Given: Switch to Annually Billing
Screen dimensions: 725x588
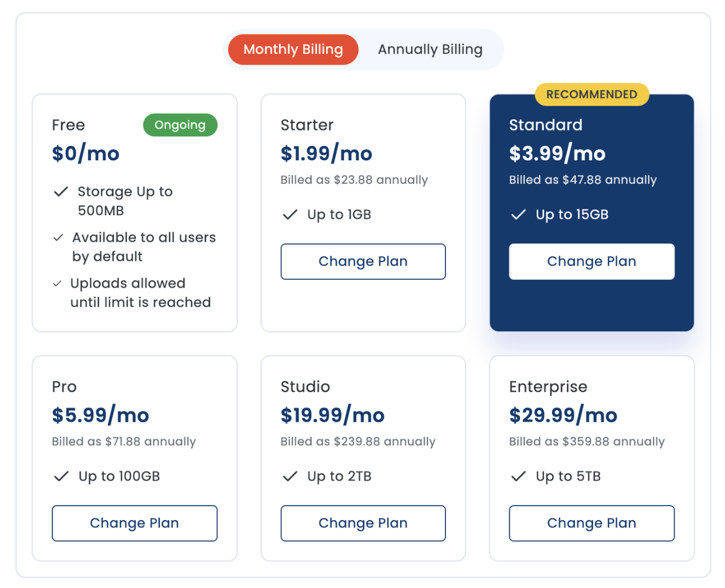Looking at the screenshot, I should tap(430, 49).
